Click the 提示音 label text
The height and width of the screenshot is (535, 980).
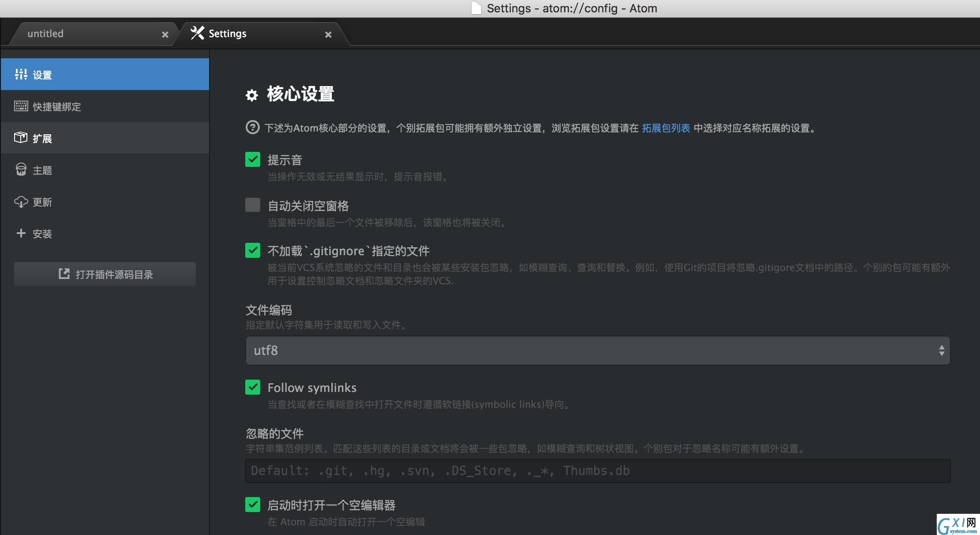(284, 160)
